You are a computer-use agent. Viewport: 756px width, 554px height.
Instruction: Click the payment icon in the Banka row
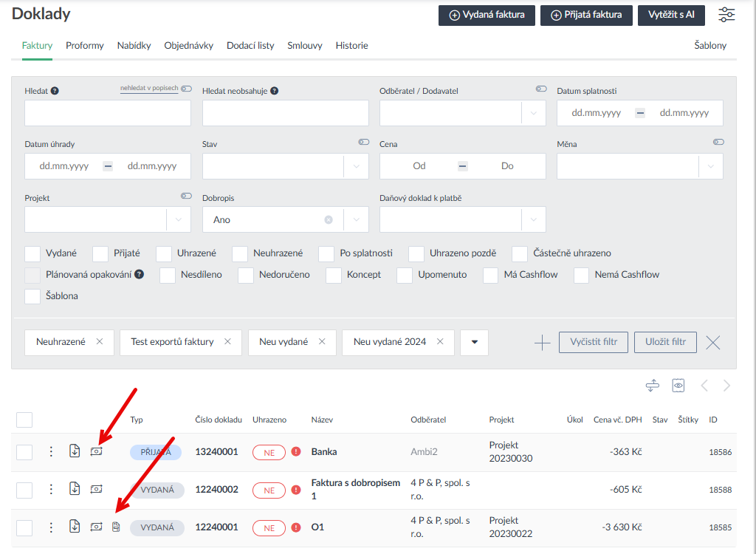pos(96,451)
